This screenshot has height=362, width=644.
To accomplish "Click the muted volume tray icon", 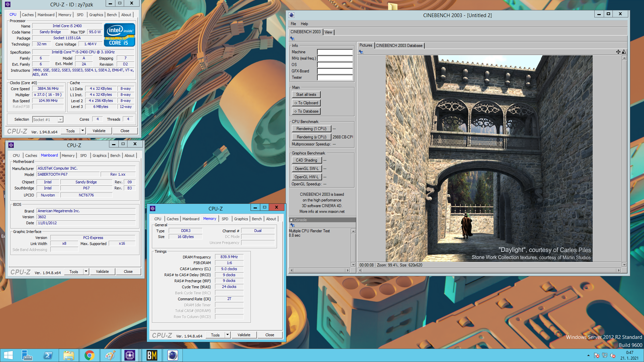I will point(613,355).
